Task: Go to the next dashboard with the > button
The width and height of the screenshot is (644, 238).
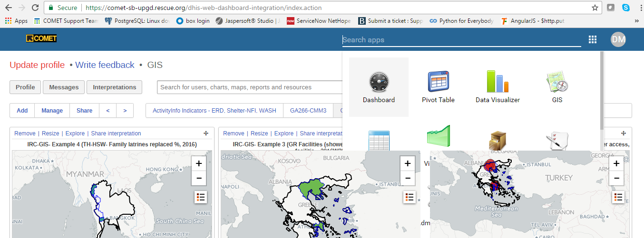Action: 125,111
